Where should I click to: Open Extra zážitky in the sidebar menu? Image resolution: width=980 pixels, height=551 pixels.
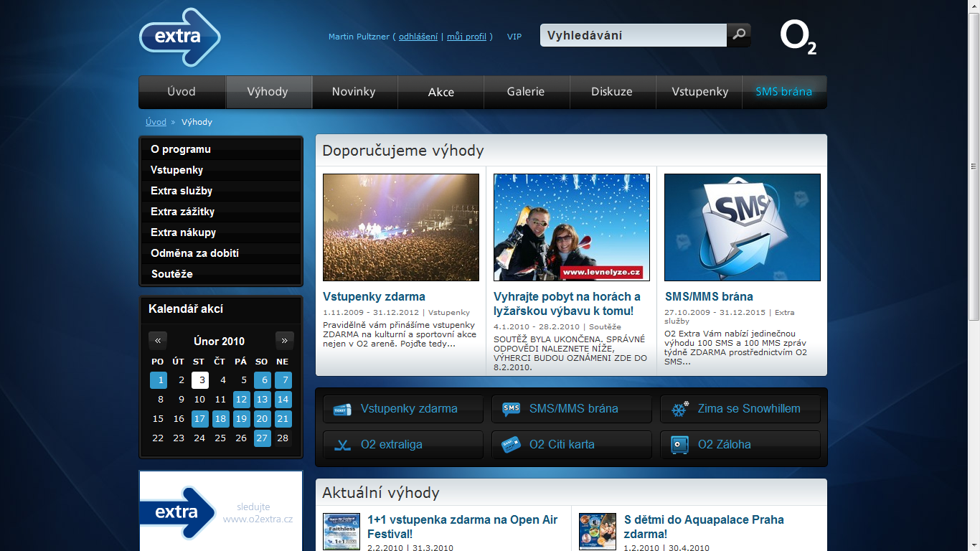pos(182,212)
